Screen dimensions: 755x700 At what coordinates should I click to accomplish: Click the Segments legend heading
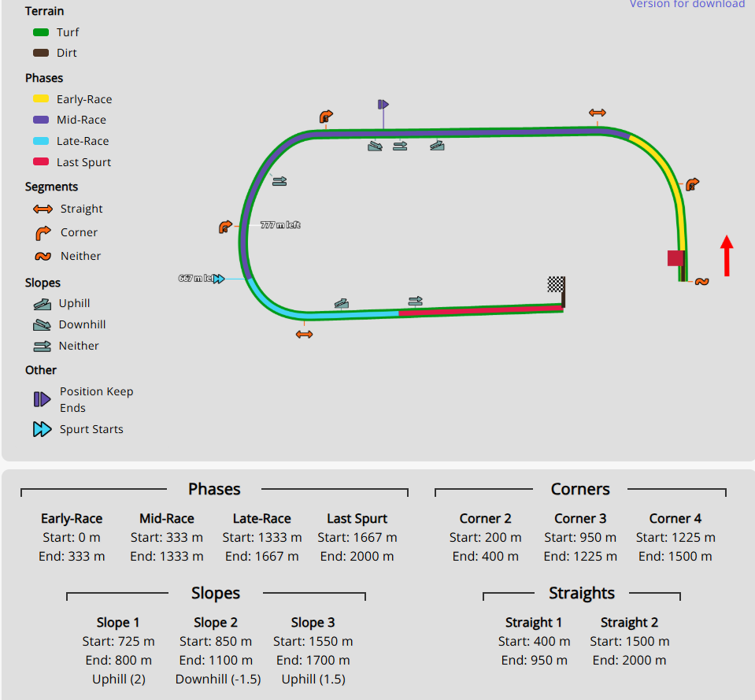click(51, 187)
